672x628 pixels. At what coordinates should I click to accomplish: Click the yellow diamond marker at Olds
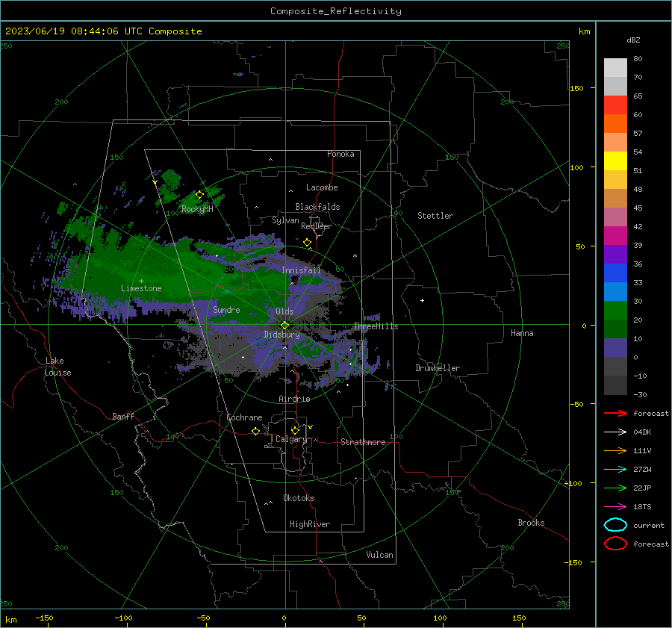click(x=284, y=326)
